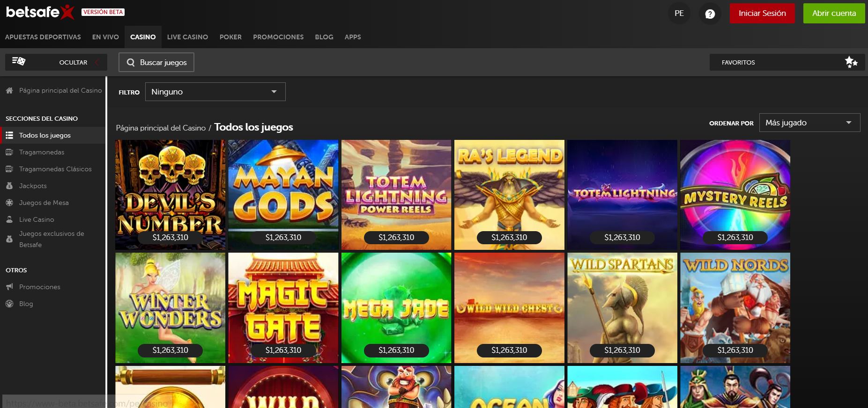Viewport: 868px width, 408px height.
Task: Click jackpot amount on Wild Nords tile
Action: (735, 350)
